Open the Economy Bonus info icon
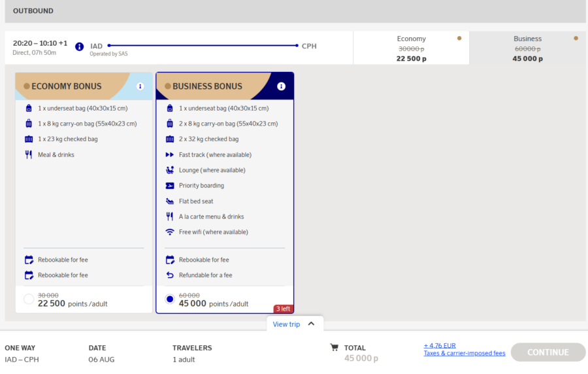 point(140,86)
